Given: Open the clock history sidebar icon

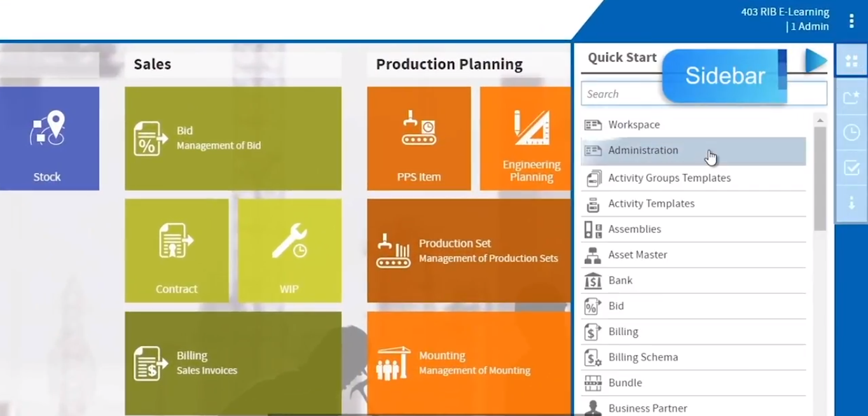Looking at the screenshot, I should pyautogui.click(x=851, y=132).
